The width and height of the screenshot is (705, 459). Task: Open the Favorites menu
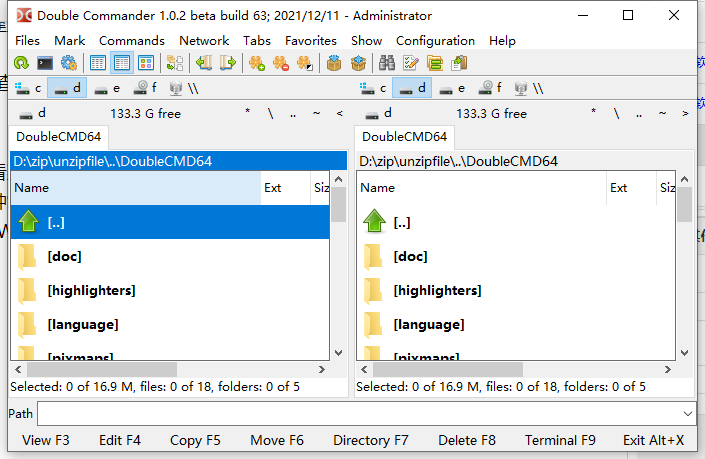(311, 41)
